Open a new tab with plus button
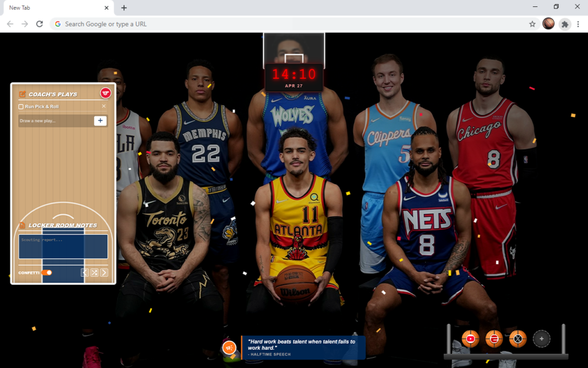The image size is (588, 368). pos(124,8)
